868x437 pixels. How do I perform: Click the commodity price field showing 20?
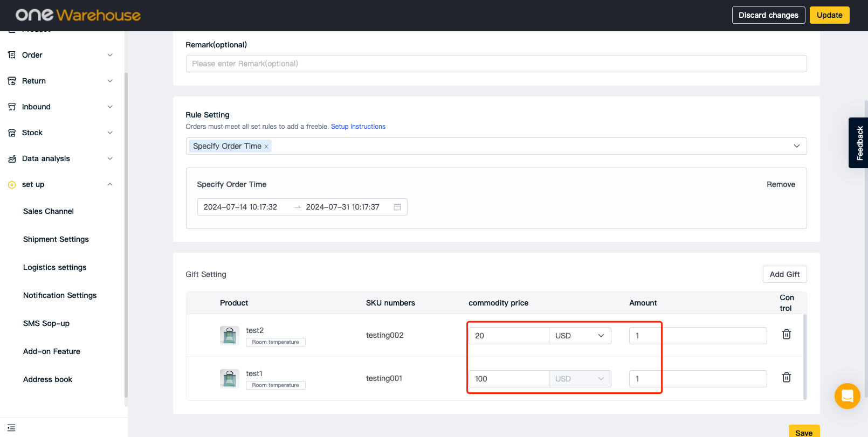(x=509, y=336)
